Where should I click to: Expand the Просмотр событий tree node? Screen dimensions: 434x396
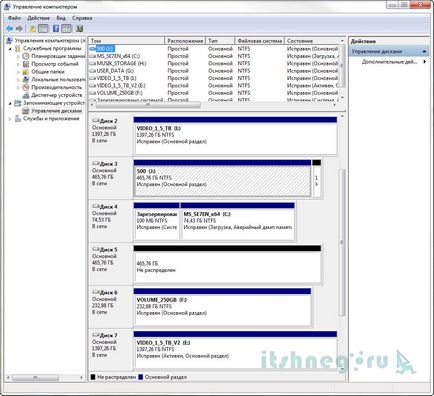coord(18,64)
